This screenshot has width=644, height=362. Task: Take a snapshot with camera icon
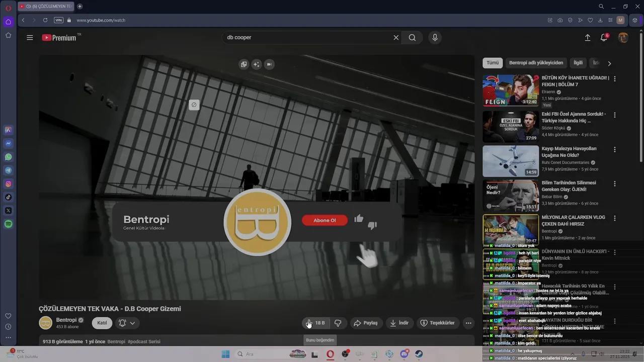pos(560,20)
